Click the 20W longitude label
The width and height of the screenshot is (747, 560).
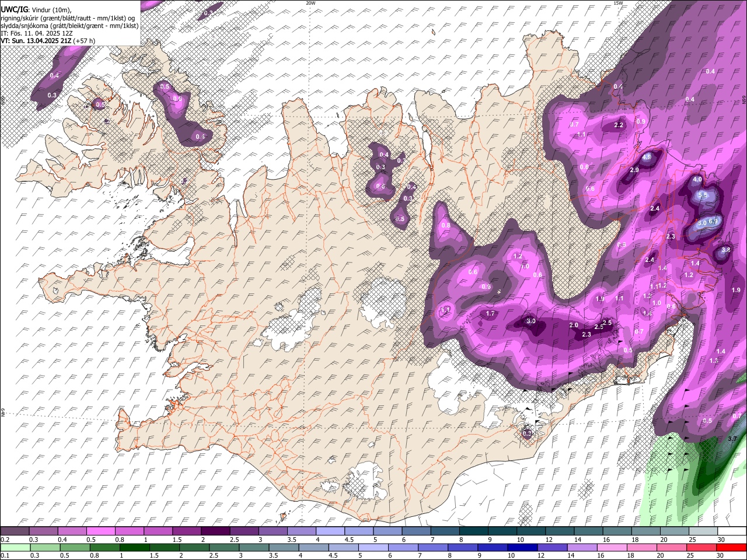[310, 3]
